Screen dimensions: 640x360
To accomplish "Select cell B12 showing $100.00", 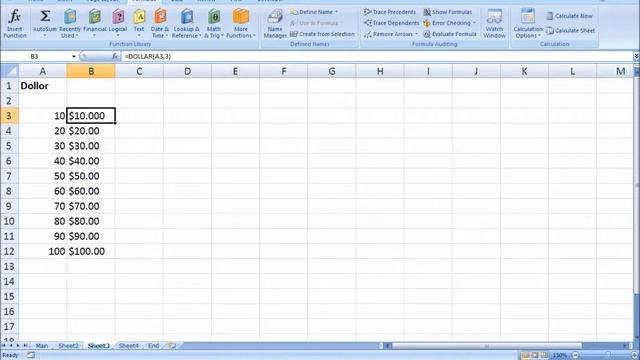I will point(91,251).
